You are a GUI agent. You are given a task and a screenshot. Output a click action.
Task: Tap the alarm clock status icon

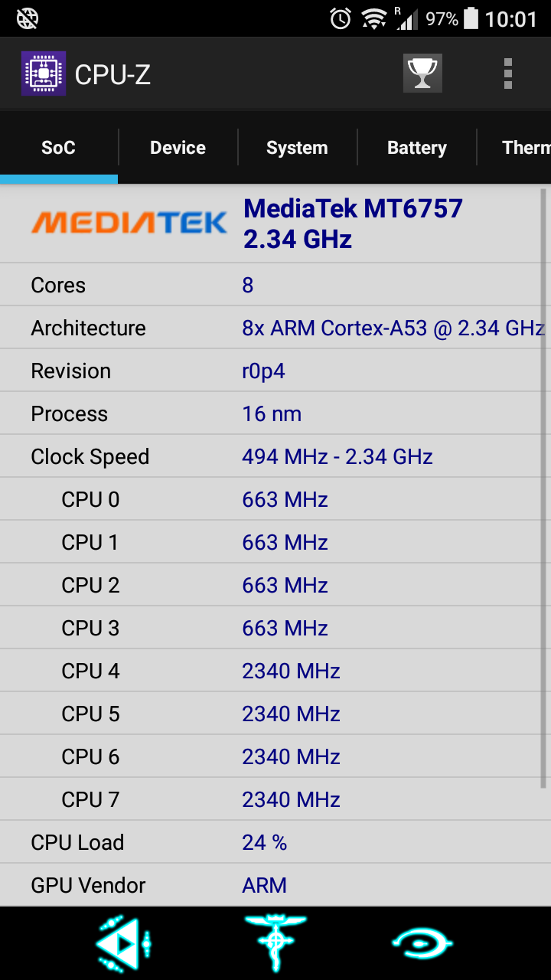[x=341, y=18]
